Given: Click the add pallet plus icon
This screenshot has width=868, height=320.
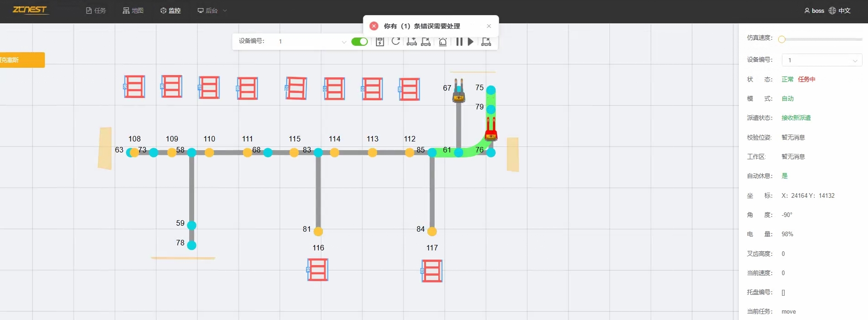Looking at the screenshot, I should click(x=411, y=42).
